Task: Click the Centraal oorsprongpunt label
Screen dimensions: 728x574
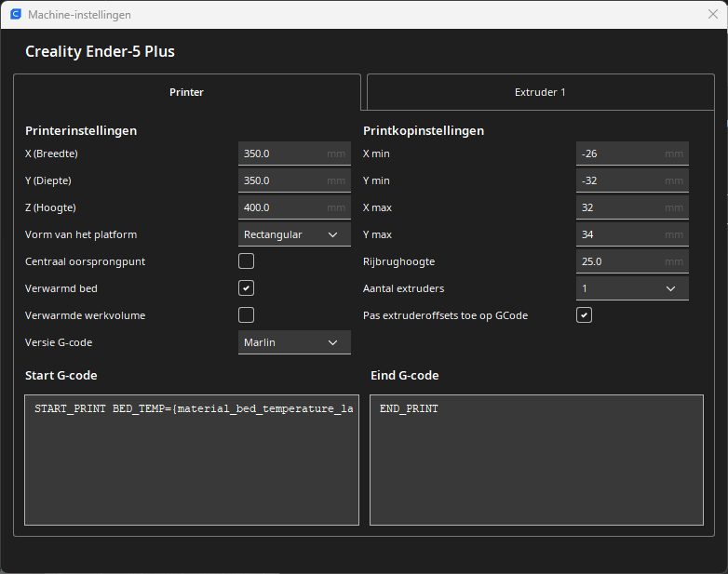Action: [x=85, y=261]
